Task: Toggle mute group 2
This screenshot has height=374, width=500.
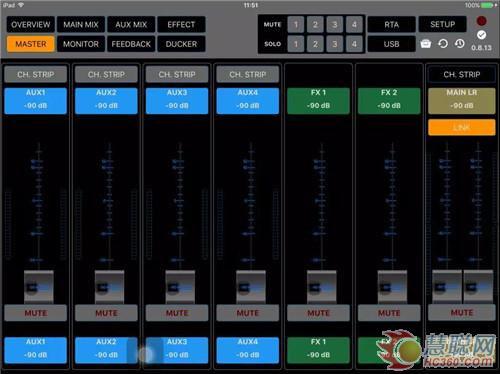Action: click(315, 24)
